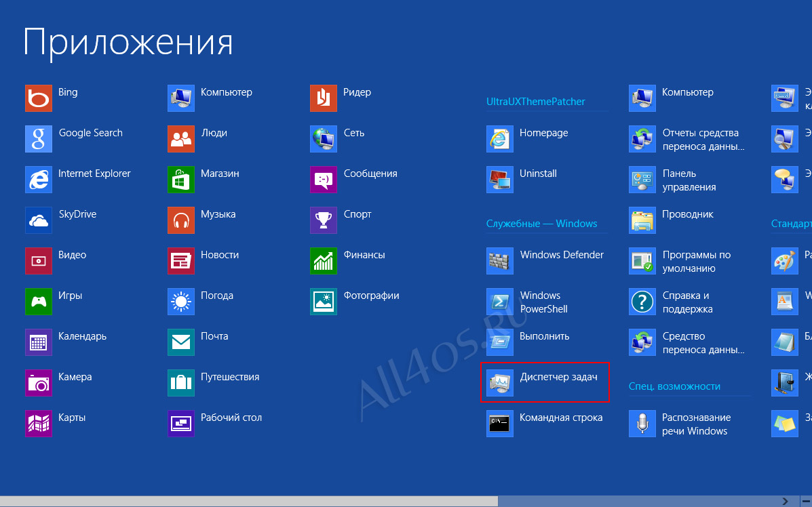
Task: Open the Сообщения messaging app
Action: coord(323,180)
